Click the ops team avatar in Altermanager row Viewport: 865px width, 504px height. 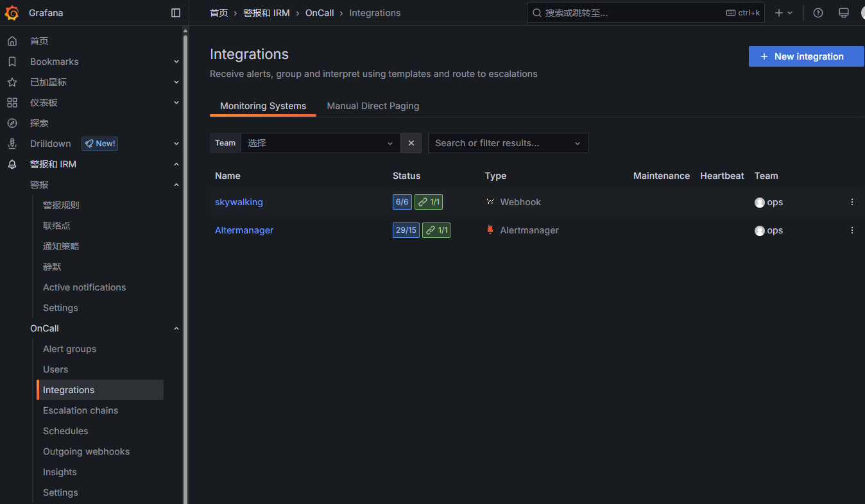(x=760, y=231)
